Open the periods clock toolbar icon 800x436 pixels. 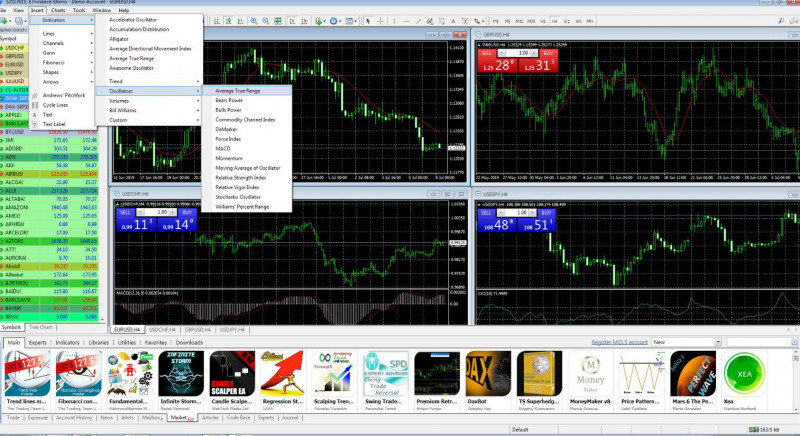coord(335,21)
